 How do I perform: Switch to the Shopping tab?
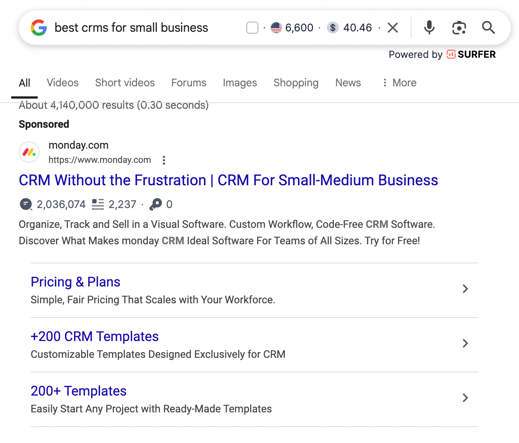click(296, 83)
